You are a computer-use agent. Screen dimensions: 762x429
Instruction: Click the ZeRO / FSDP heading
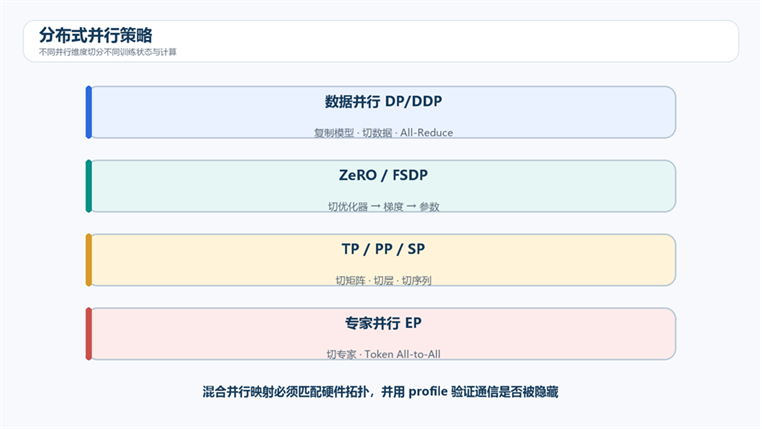point(383,175)
